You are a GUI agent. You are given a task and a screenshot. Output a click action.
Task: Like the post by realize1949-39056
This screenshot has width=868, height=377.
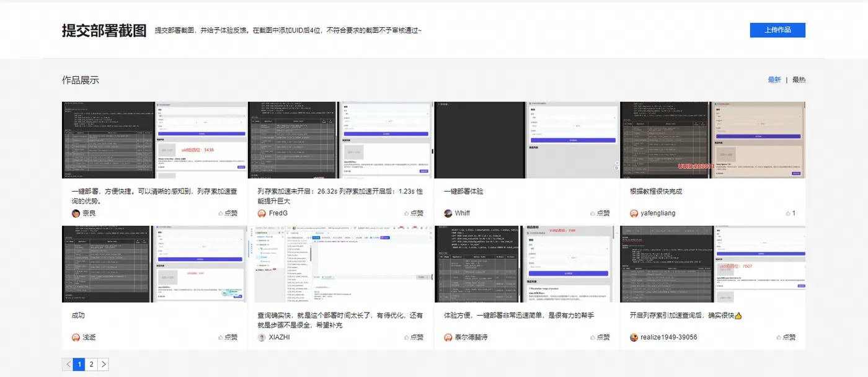(x=786, y=337)
